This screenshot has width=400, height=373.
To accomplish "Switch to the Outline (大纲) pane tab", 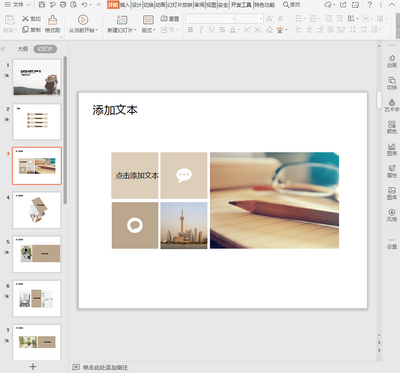I will (x=23, y=49).
